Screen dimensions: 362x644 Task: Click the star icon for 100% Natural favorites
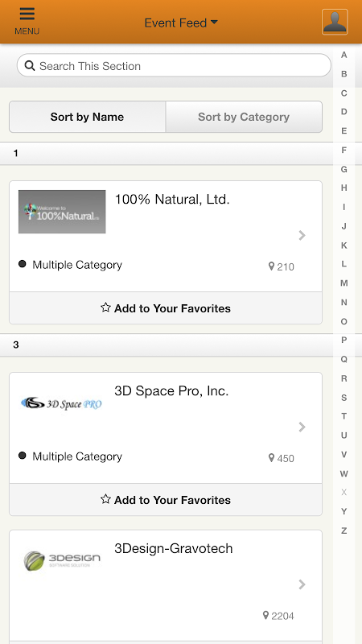pos(105,308)
